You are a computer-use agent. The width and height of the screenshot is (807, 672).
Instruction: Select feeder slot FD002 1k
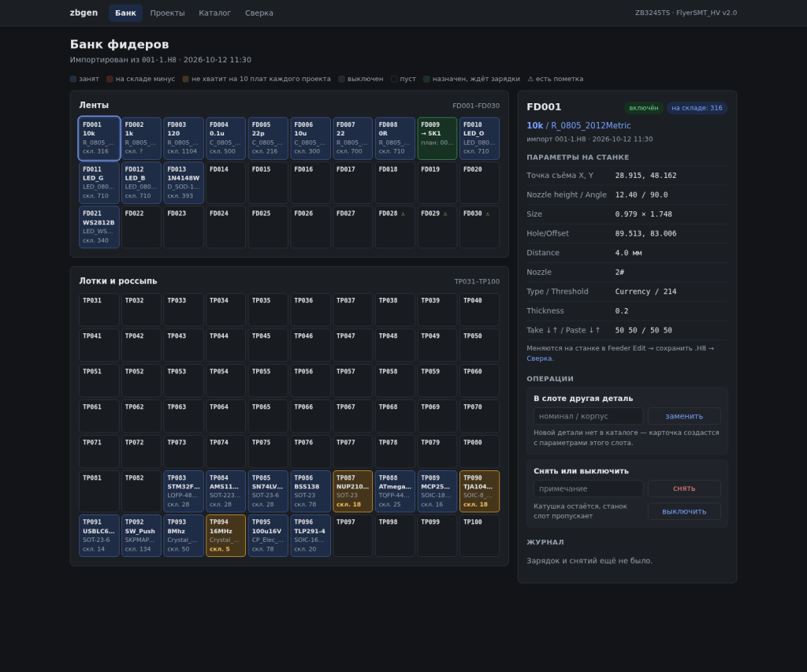[x=142, y=139]
